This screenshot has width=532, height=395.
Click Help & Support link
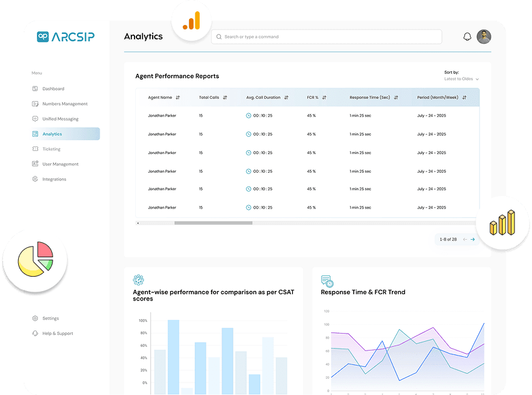pyautogui.click(x=58, y=334)
